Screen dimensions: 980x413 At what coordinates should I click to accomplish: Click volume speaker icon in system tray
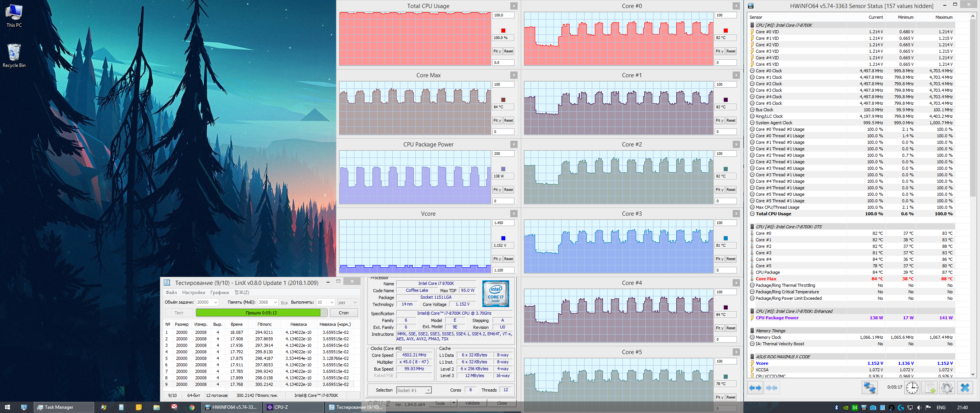click(919, 408)
